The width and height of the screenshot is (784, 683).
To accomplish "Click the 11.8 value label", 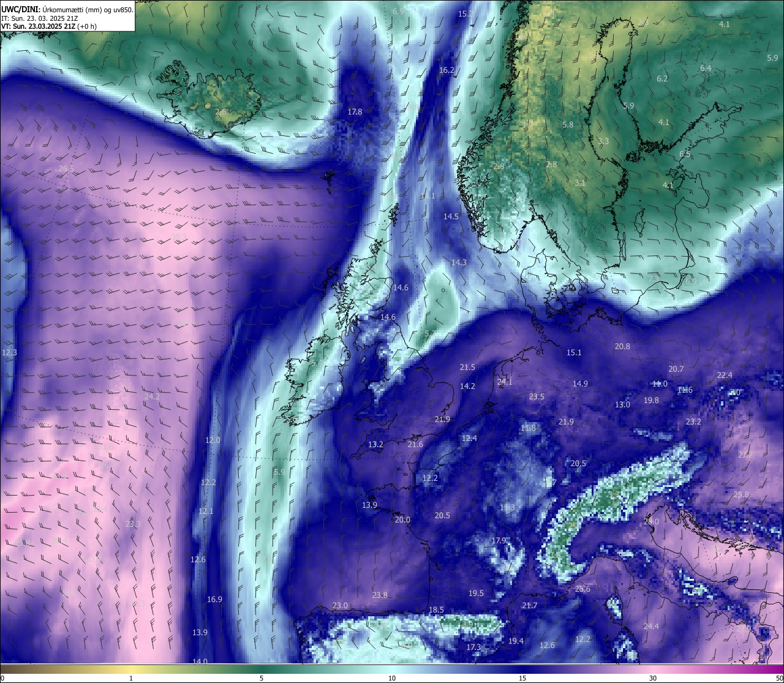I will coord(528,428).
